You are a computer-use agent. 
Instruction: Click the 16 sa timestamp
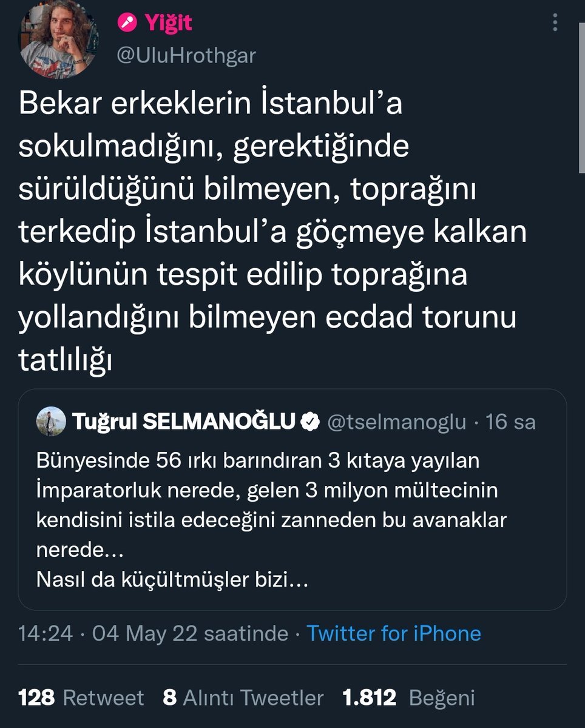pos(510,421)
